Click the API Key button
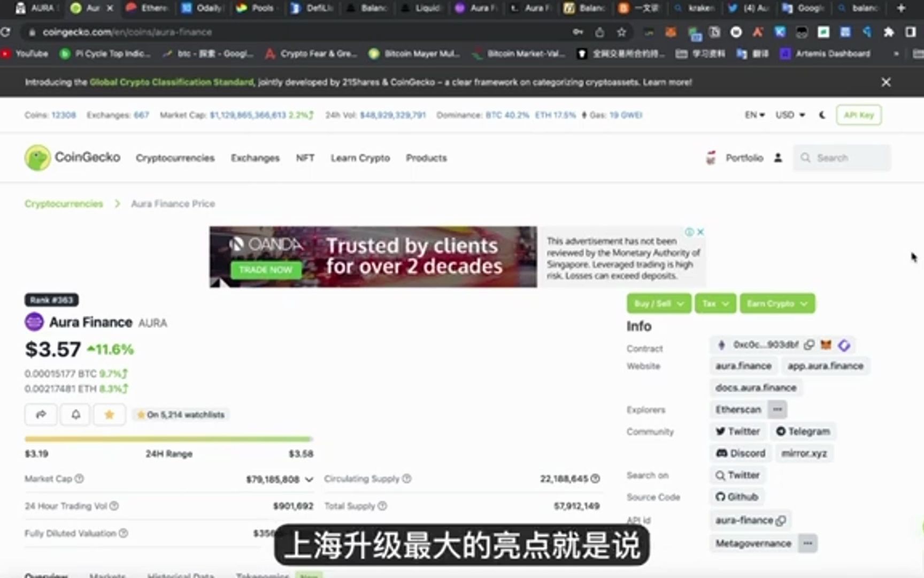The height and width of the screenshot is (578, 924). [x=859, y=115]
